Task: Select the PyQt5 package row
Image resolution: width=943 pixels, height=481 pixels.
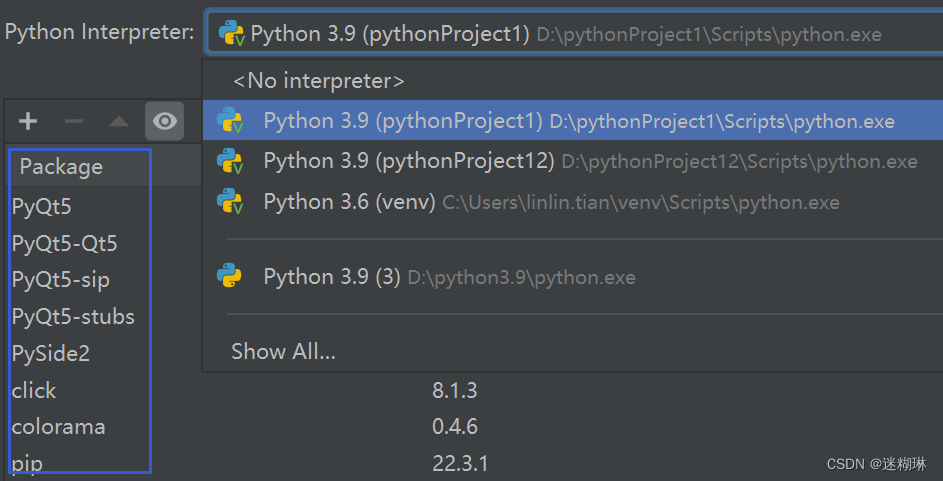Action: pyautogui.click(x=41, y=207)
